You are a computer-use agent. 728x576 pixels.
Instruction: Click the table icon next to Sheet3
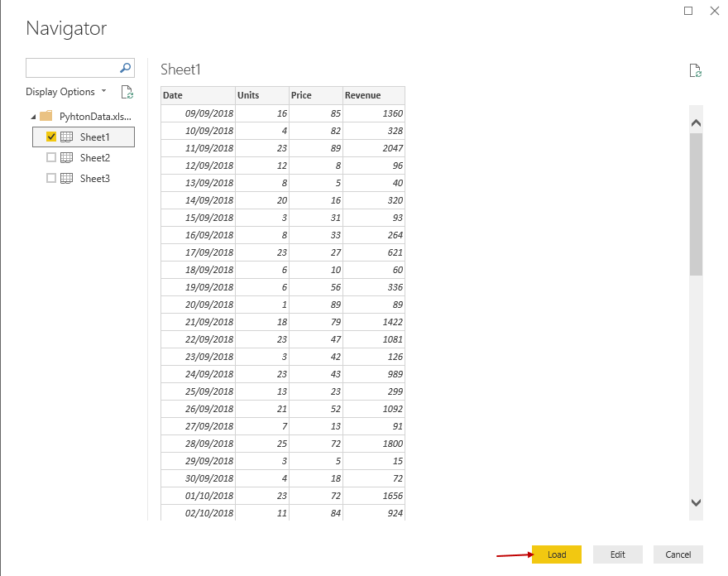67,179
